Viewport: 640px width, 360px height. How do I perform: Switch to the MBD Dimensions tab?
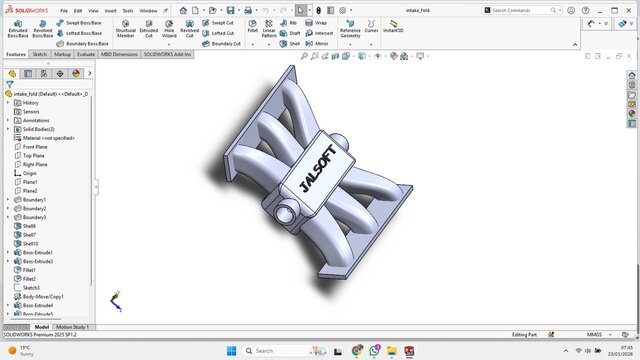[119, 54]
